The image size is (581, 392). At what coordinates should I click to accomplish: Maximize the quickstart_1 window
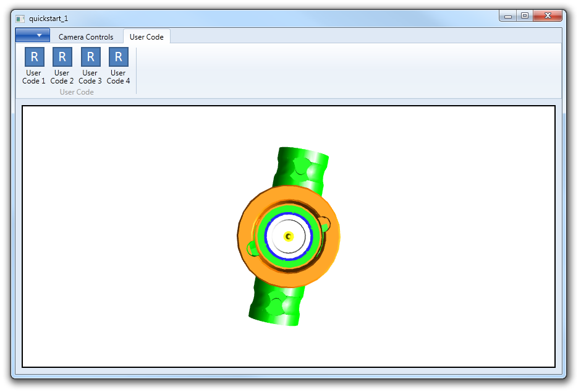click(x=524, y=17)
